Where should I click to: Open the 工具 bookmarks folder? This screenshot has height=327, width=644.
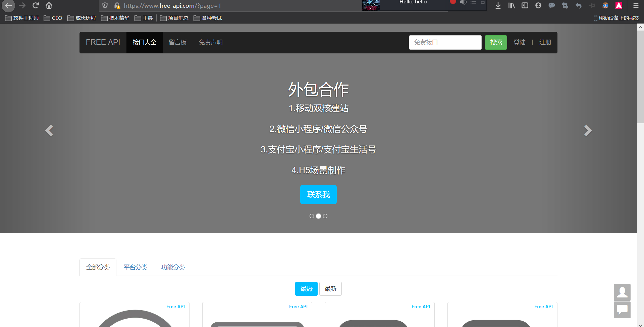tap(144, 18)
